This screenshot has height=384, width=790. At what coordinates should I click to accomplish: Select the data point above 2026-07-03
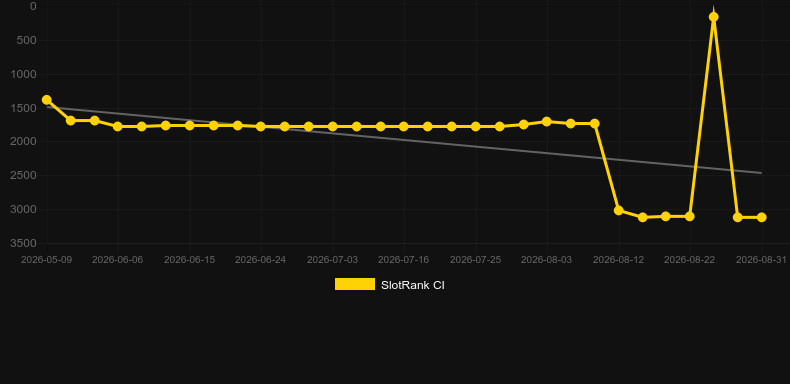coord(333,126)
